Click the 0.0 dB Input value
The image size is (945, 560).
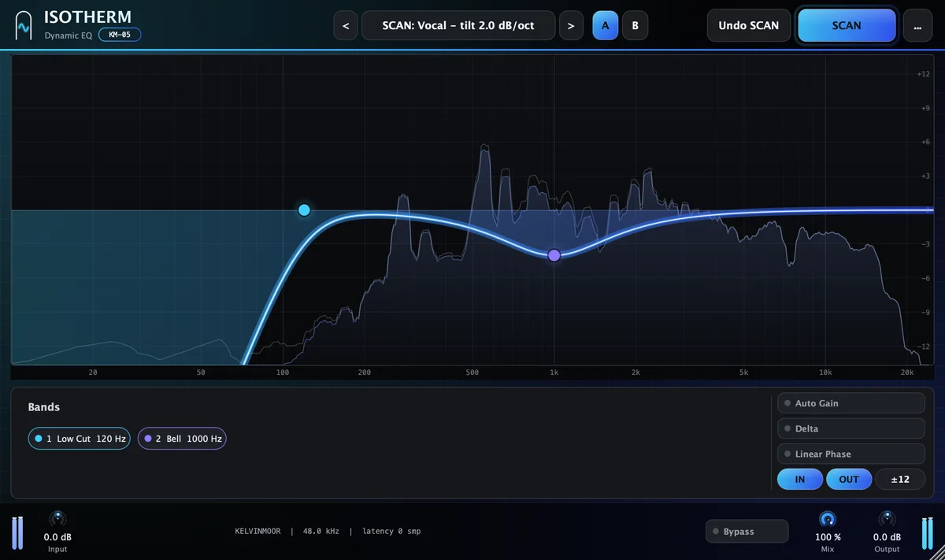tap(57, 537)
